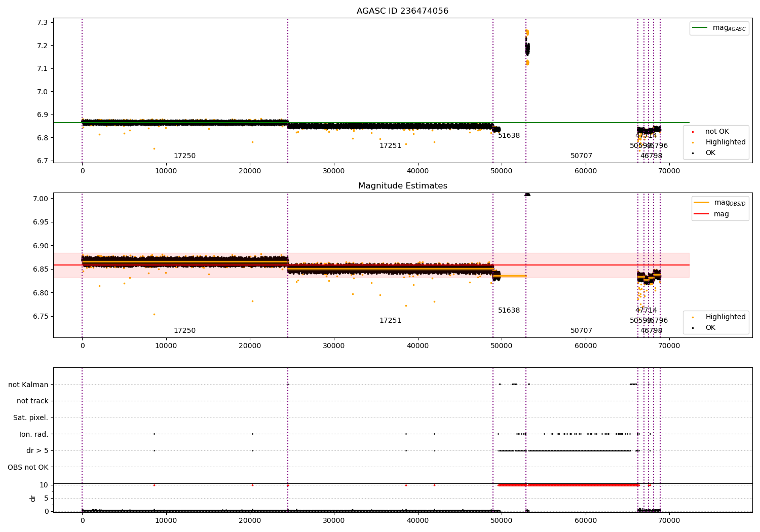
Task: Click obsid label "50707" in the AGASC ID plot
Action: pos(581,156)
